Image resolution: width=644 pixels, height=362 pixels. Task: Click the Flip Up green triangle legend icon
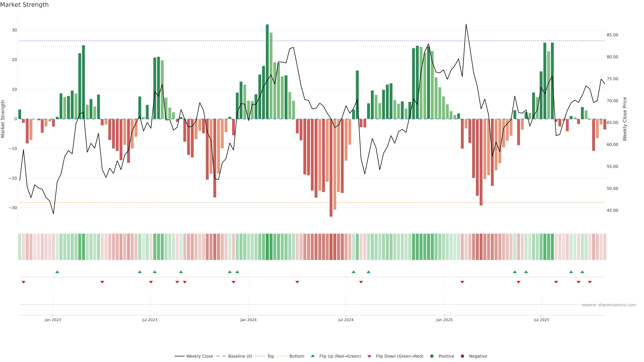click(x=312, y=356)
